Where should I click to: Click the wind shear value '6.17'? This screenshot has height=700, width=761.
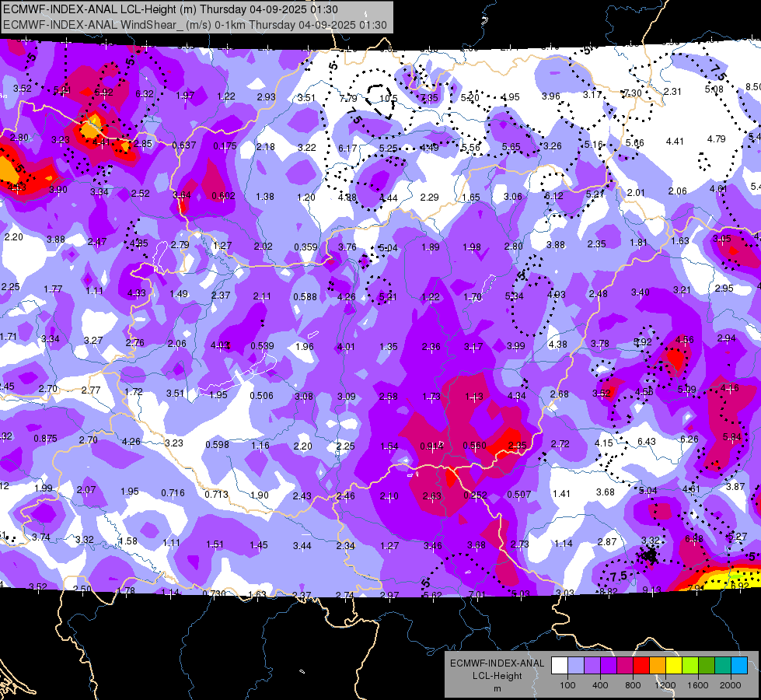347,148
